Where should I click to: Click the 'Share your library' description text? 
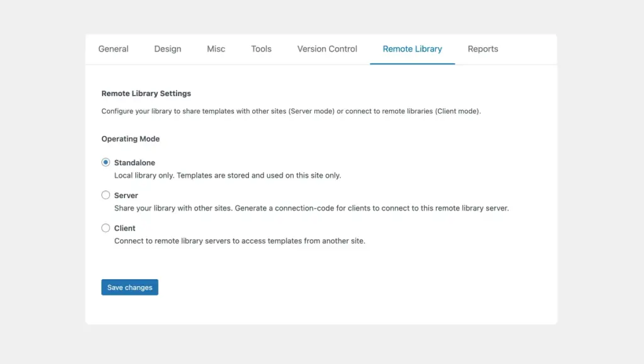(x=311, y=209)
